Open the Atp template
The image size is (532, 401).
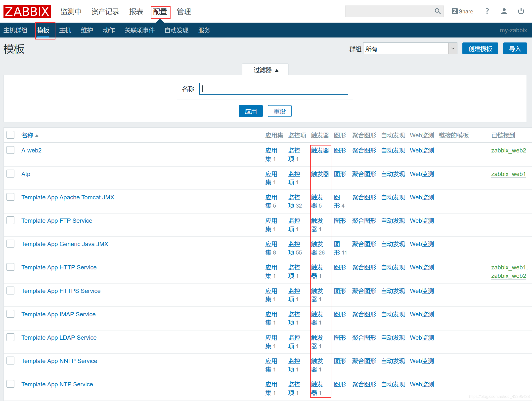point(26,174)
